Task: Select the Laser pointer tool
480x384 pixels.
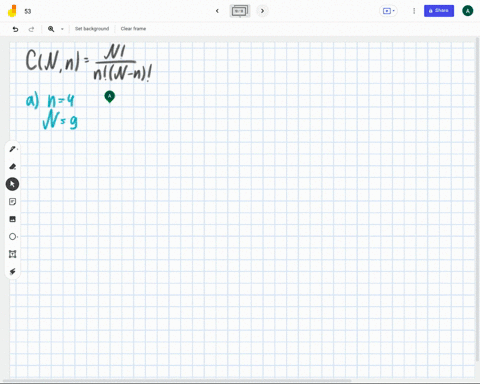Action: point(13,271)
